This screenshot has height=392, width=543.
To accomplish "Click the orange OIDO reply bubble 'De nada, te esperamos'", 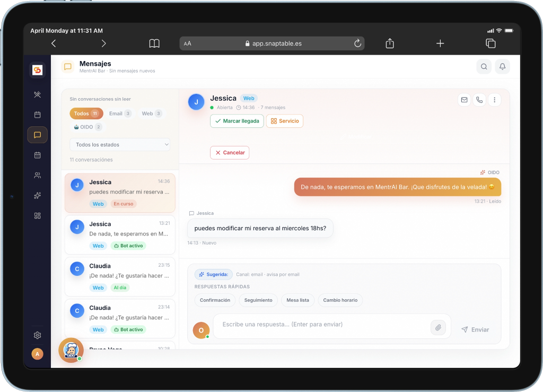I will (398, 187).
